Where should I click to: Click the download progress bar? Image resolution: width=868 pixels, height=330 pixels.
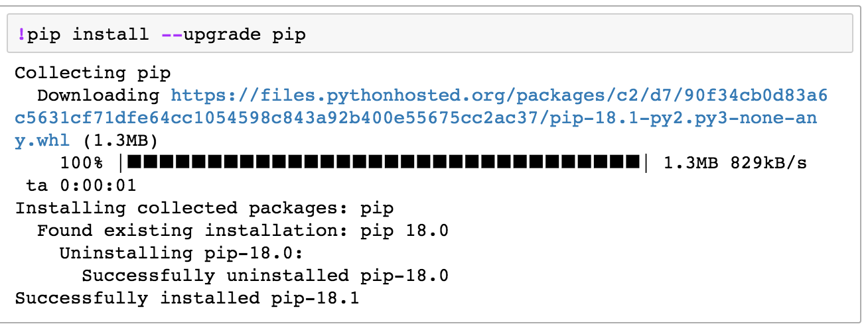pos(384,163)
